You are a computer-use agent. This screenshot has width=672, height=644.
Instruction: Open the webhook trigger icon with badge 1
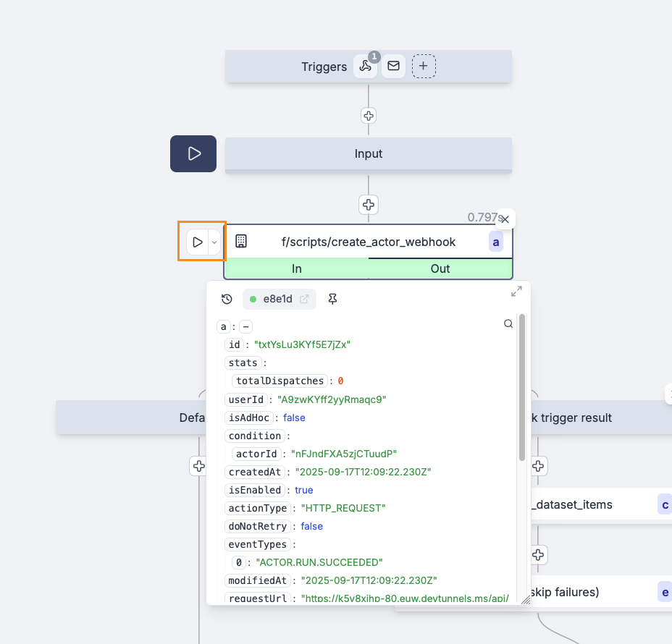click(x=366, y=65)
